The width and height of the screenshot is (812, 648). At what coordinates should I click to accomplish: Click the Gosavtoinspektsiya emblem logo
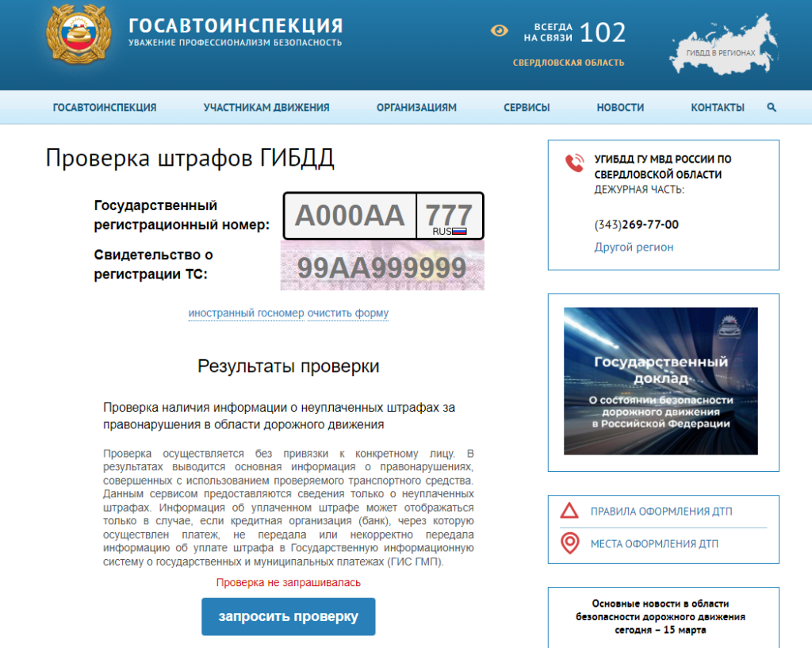(x=77, y=36)
